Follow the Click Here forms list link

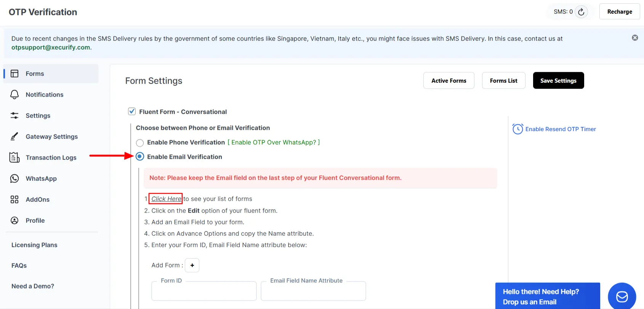click(x=166, y=199)
